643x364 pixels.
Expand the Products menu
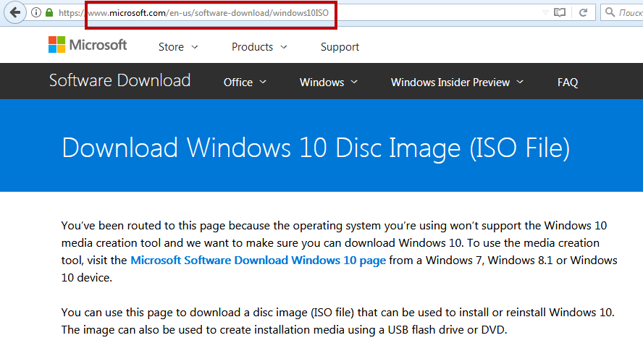[259, 47]
